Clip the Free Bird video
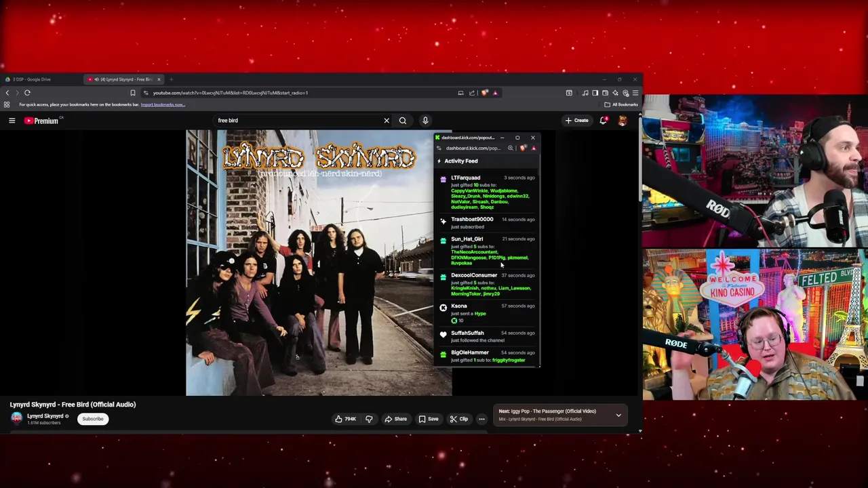The height and width of the screenshot is (488, 868). (x=459, y=419)
